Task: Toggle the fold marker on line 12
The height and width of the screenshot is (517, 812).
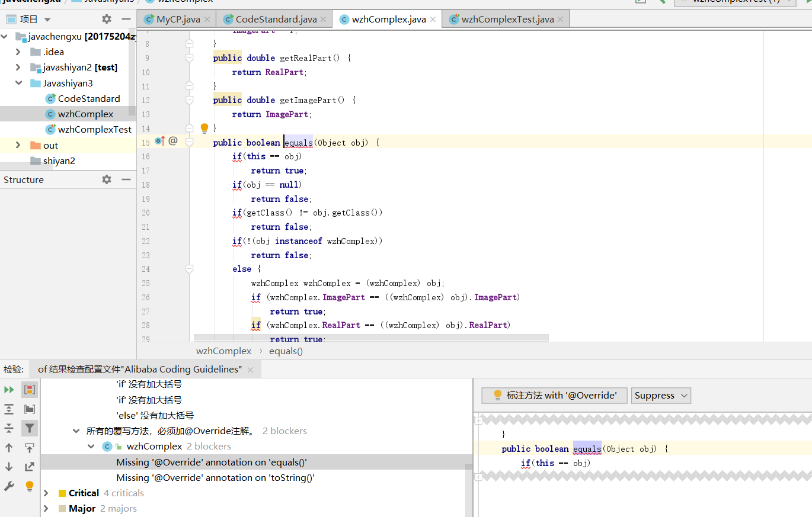Action: coord(189,100)
